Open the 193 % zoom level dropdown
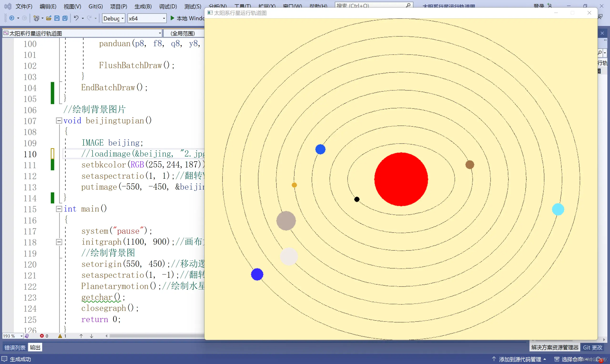This screenshot has width=610, height=364. pos(22,336)
